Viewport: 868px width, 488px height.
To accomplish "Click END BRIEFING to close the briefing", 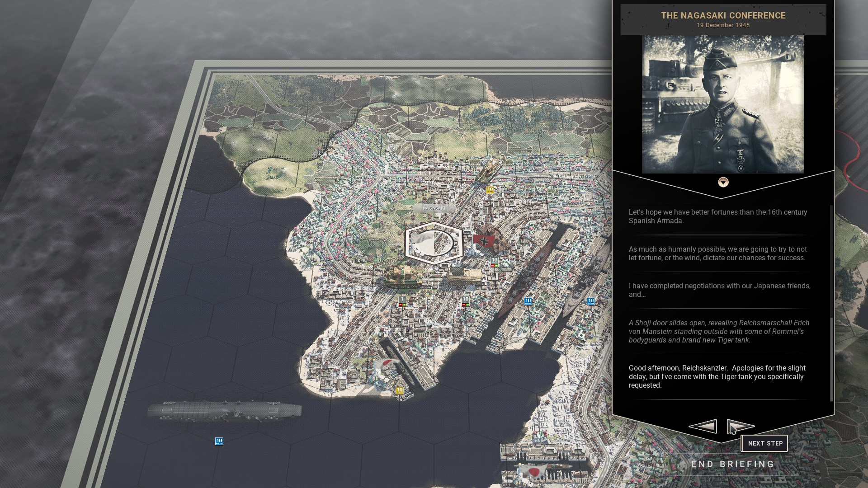I will pos(733,464).
